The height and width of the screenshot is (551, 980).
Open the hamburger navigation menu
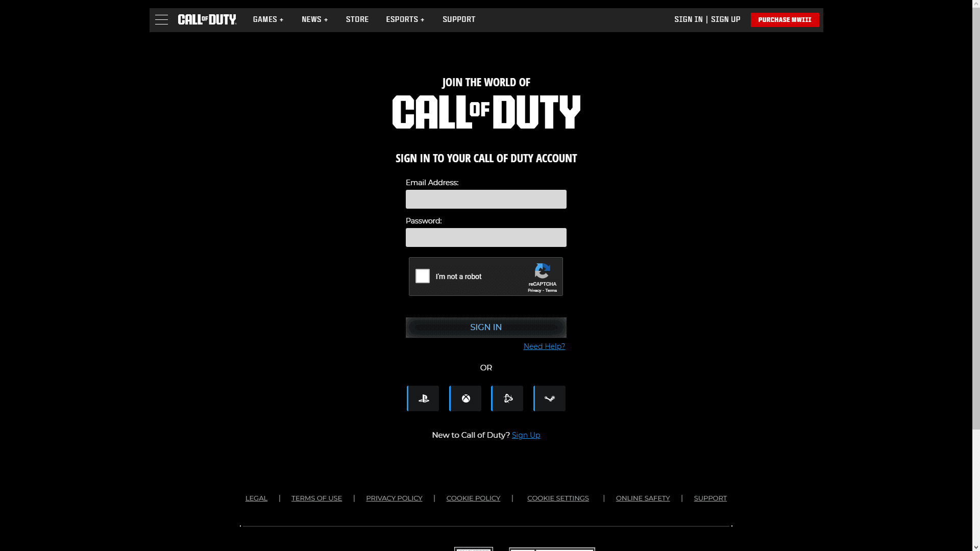click(161, 19)
